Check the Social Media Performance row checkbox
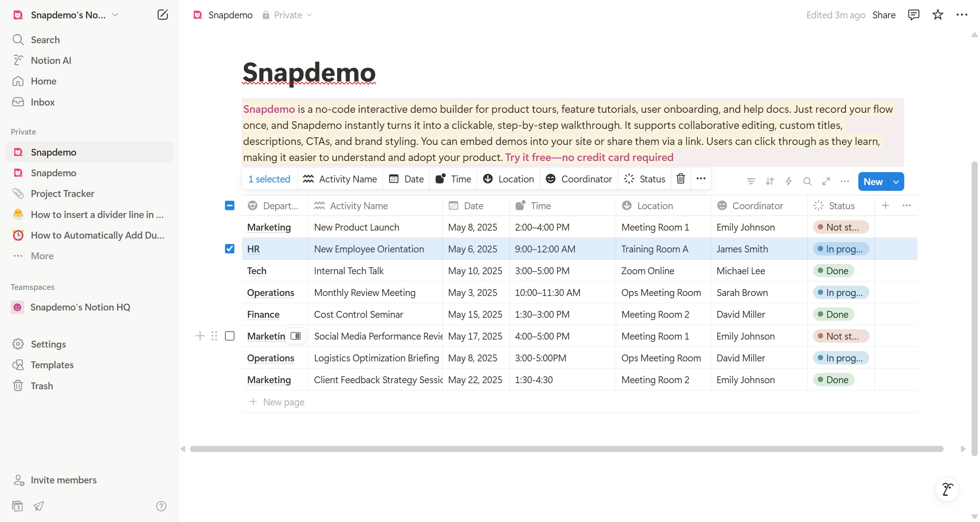 tap(230, 336)
